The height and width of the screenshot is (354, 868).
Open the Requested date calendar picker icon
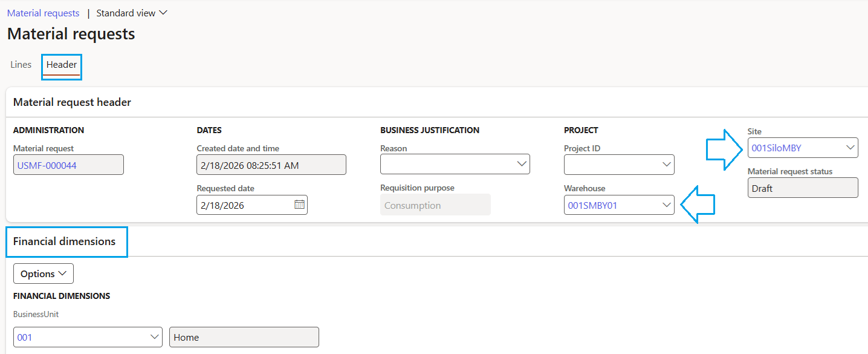(299, 205)
